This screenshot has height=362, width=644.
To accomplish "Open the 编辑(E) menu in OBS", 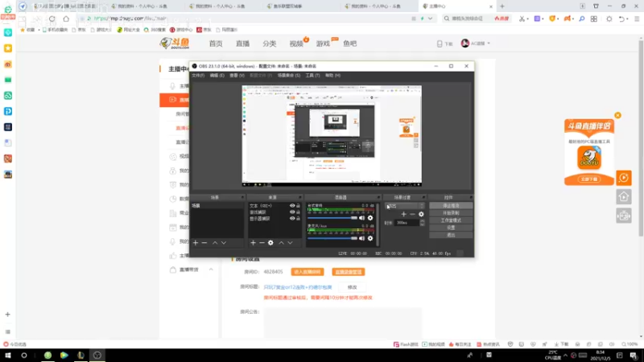I will point(217,76).
